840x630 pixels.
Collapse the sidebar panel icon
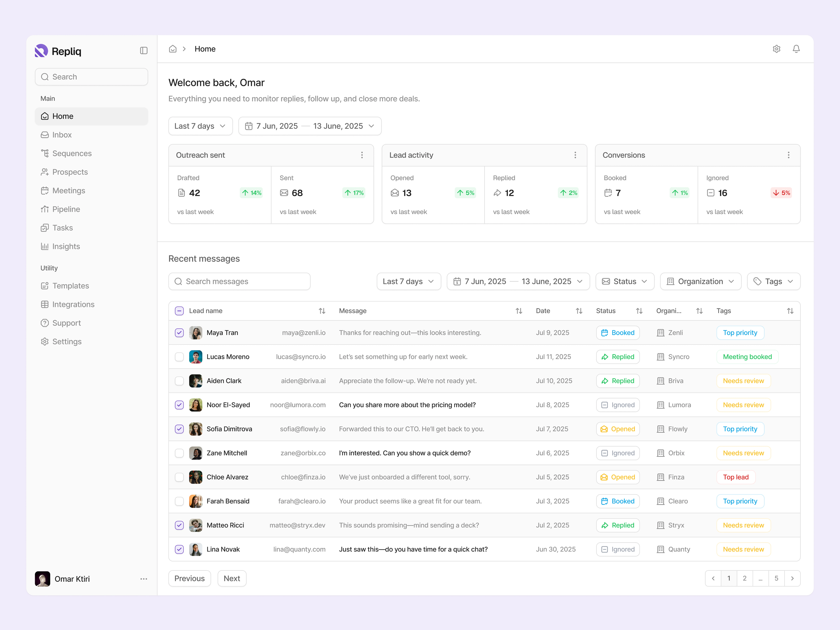pyautogui.click(x=144, y=51)
